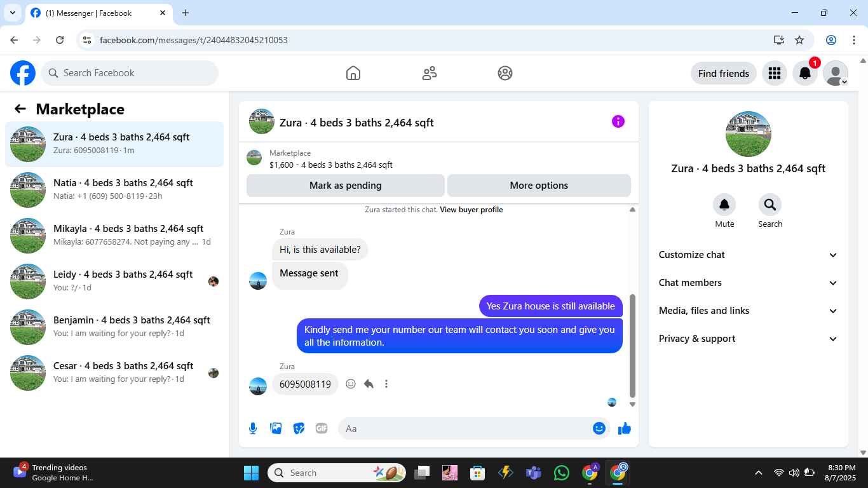Open more options for 6095008119 message
This screenshot has width=868, height=488.
386,384
